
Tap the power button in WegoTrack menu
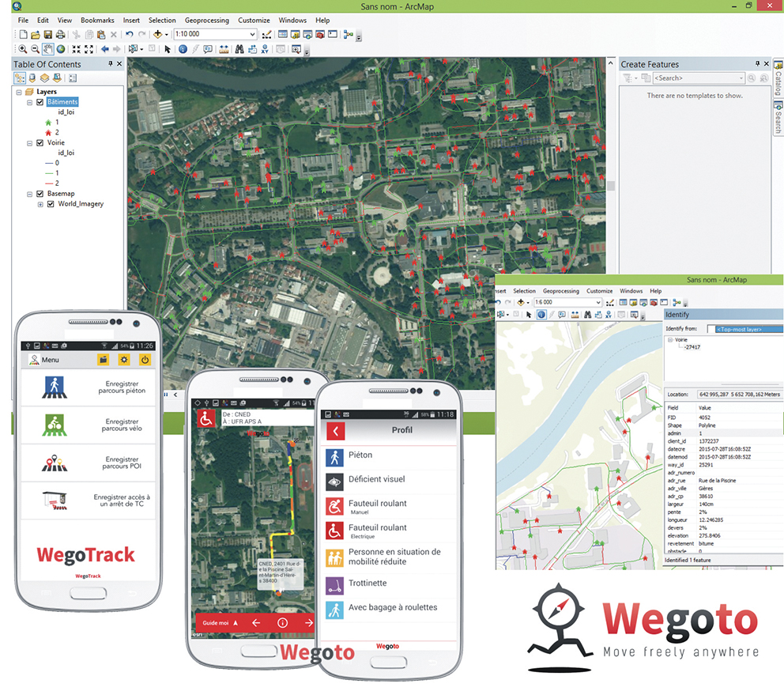coord(145,359)
